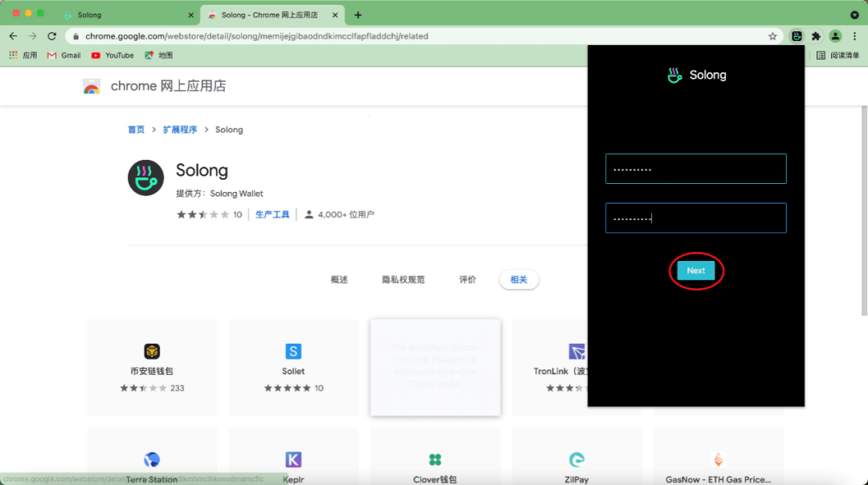Open the 阅读清单 reading list
The width and height of the screenshot is (868, 485).
click(x=837, y=55)
